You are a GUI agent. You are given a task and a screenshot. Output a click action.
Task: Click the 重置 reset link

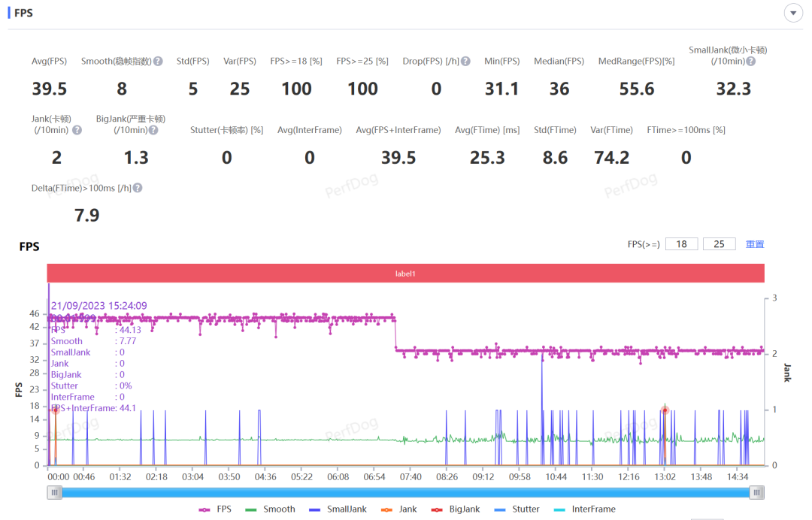coord(755,244)
